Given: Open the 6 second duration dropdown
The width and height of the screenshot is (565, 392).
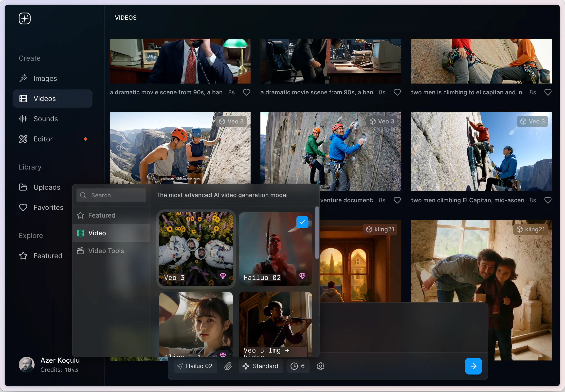Looking at the screenshot, I should coord(298,366).
